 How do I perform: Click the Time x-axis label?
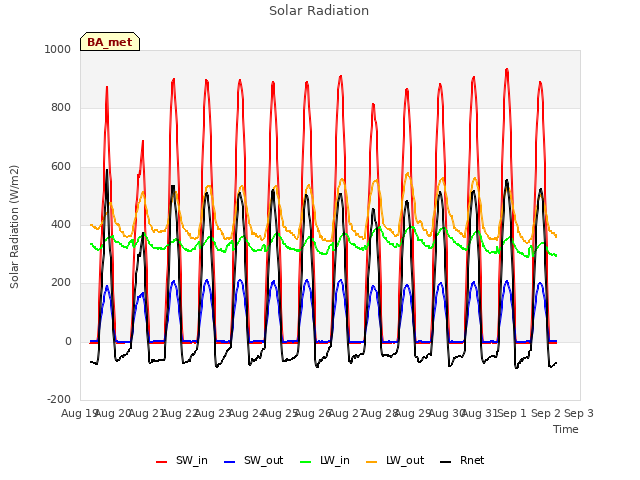(x=566, y=429)
